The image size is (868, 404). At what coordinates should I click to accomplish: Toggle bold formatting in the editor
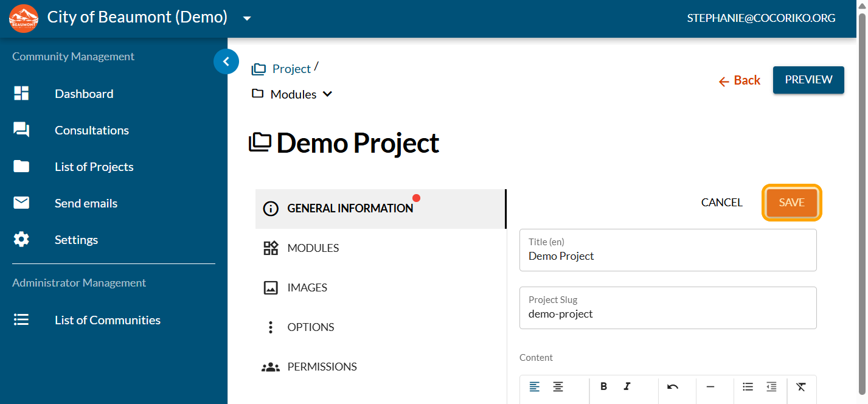603,387
